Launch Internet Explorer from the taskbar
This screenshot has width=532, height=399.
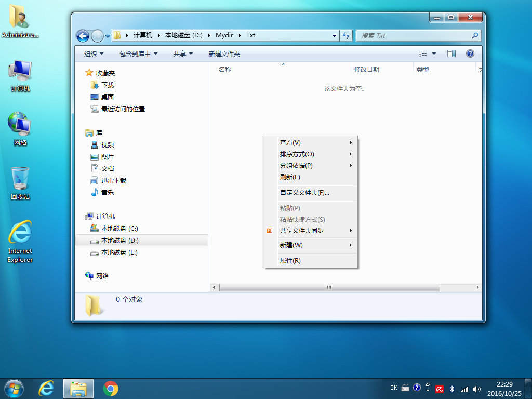click(46, 389)
